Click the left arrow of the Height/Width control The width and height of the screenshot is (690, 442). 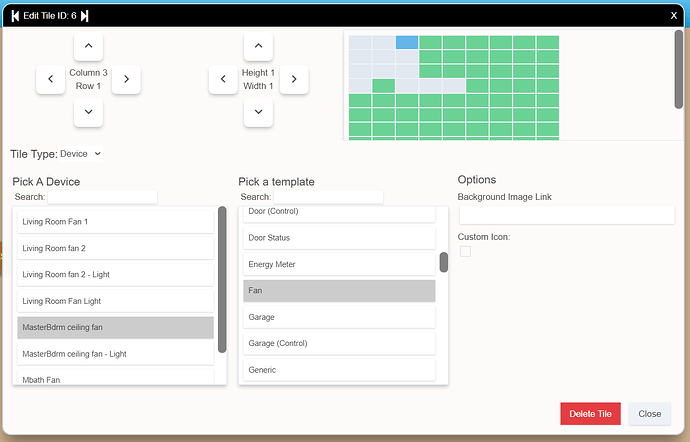[223, 79]
